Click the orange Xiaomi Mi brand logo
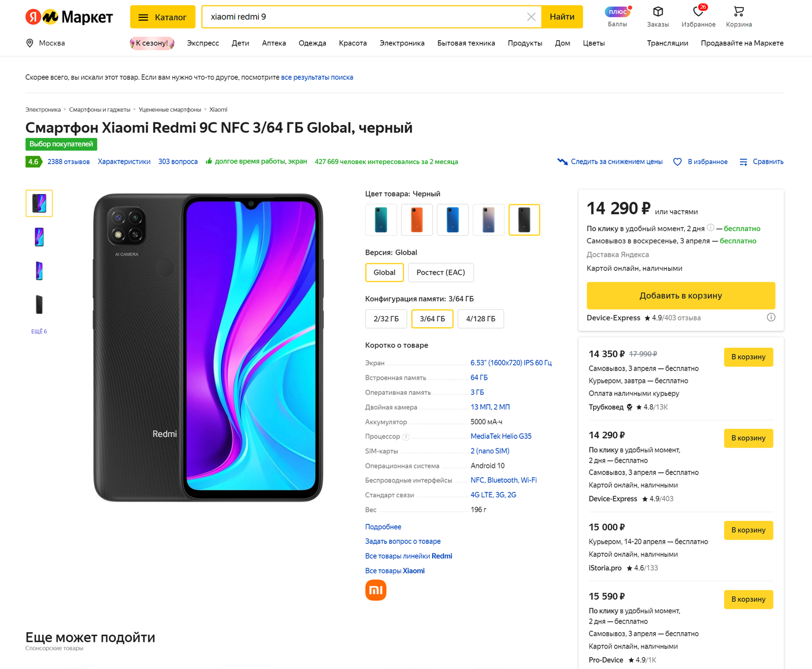This screenshot has height=669, width=812. 376,590
